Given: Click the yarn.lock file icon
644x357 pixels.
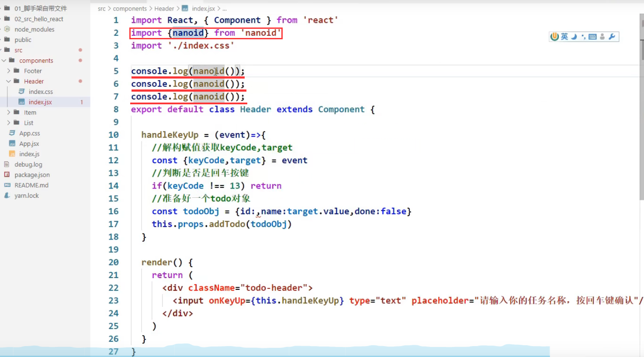Looking at the screenshot, I should tap(6, 196).
